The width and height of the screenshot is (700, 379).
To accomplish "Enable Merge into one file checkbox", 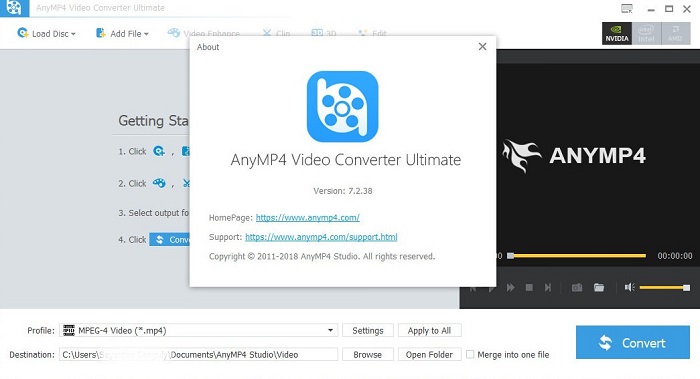I will [x=470, y=354].
